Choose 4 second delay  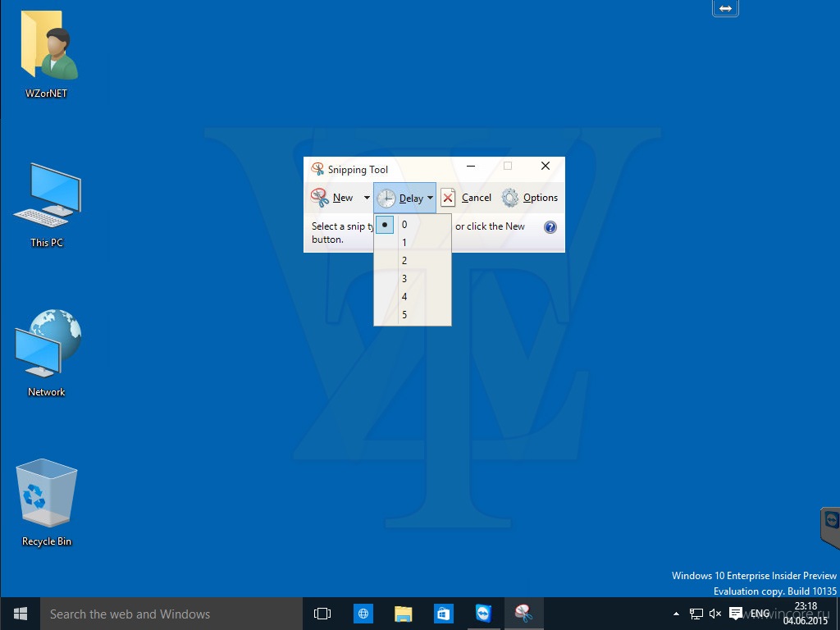click(413, 296)
